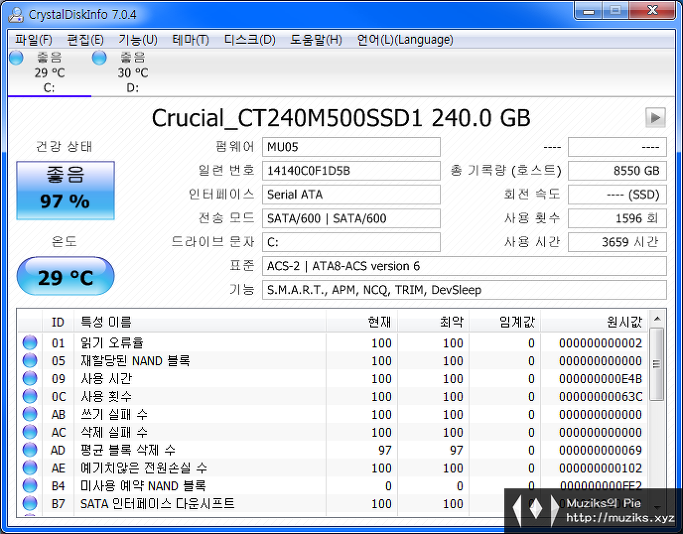Open the 테마(T) menu

tap(191, 40)
